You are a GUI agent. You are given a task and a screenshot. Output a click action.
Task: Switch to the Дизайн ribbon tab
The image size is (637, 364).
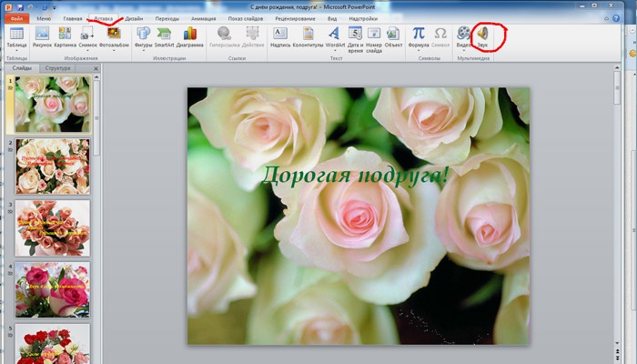pyautogui.click(x=134, y=18)
